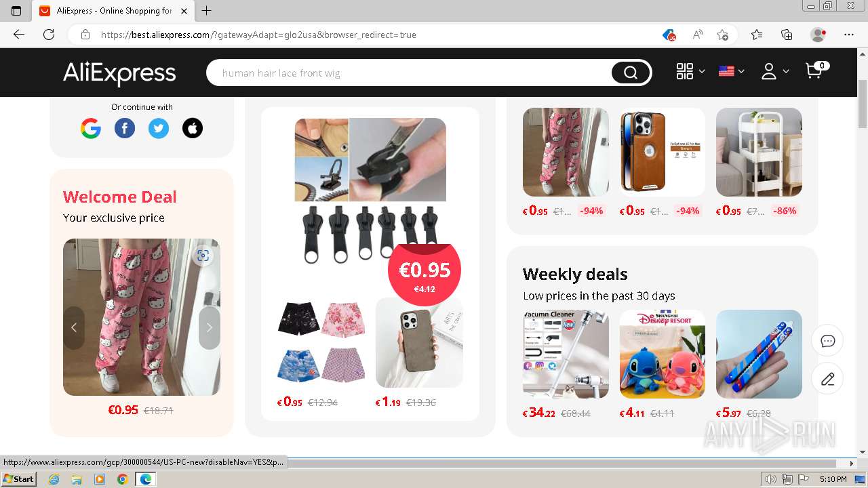Click the search magnifier button
Screen dimensions: 868x488
coord(631,73)
